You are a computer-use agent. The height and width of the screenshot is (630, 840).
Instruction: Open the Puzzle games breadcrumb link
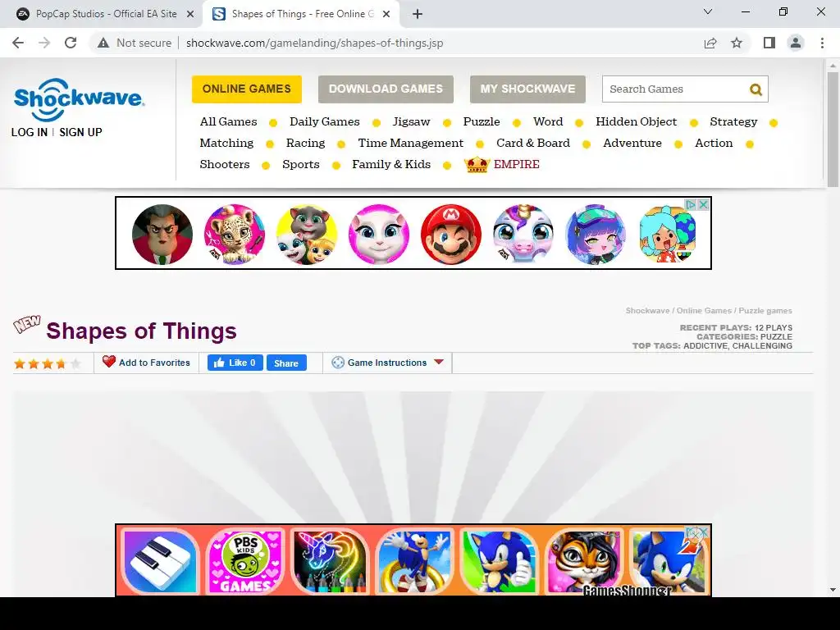[x=765, y=311]
